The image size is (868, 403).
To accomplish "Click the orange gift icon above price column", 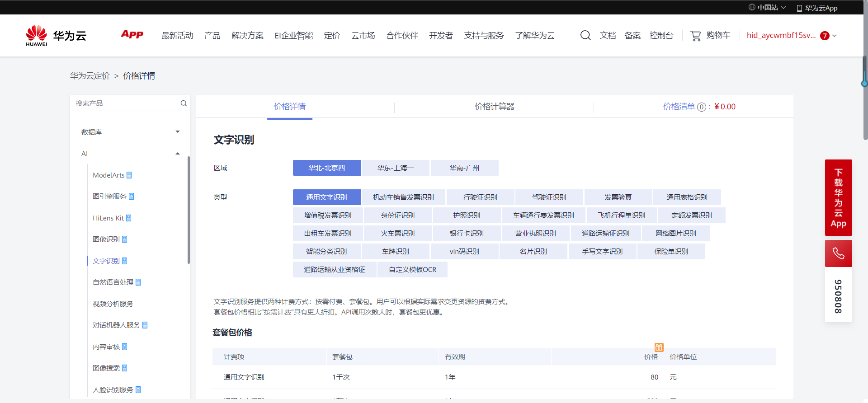I will coord(659,347).
